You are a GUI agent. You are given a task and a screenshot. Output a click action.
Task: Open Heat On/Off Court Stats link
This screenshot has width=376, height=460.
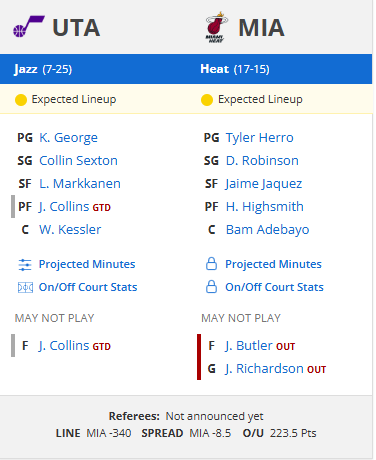pos(274,287)
